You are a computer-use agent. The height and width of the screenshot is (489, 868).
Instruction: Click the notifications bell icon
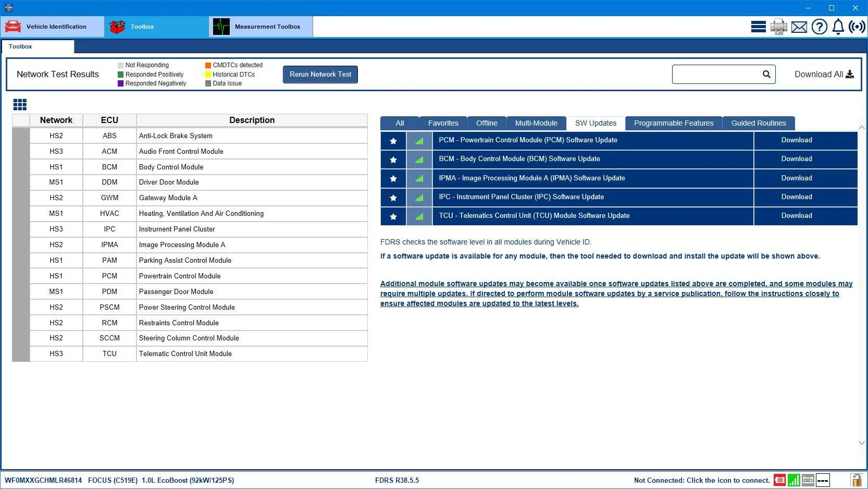pos(838,27)
